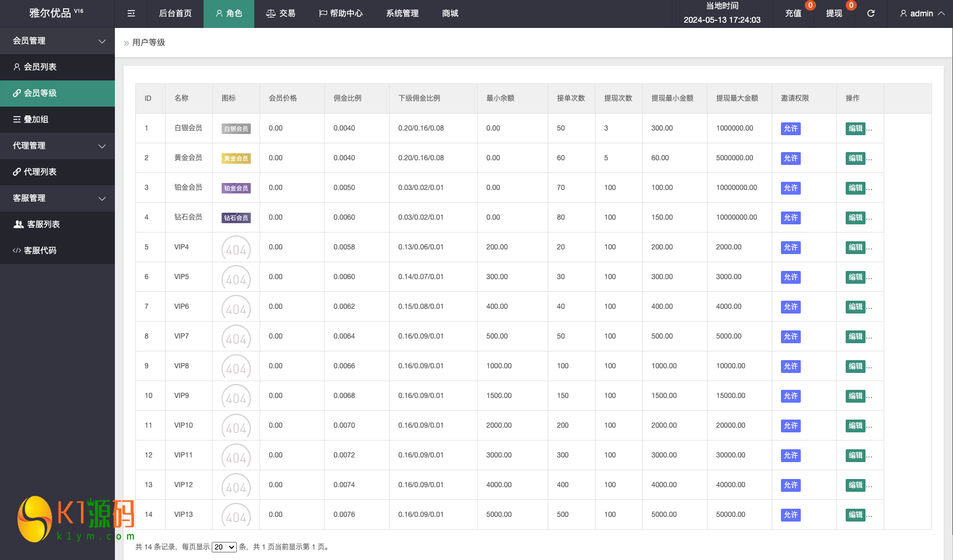Click 编辑 button for 黄金会员 row

(x=855, y=159)
